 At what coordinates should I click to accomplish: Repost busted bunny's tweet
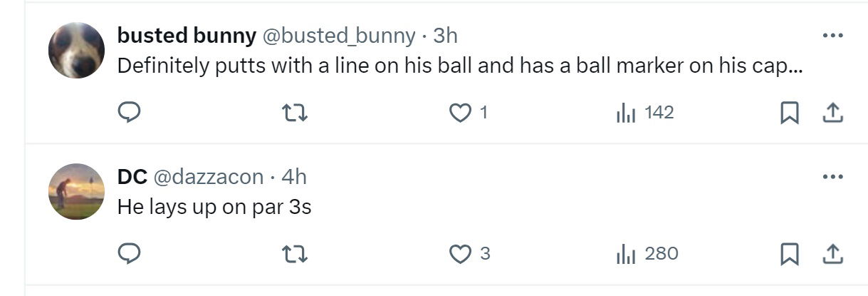pyautogui.click(x=295, y=113)
